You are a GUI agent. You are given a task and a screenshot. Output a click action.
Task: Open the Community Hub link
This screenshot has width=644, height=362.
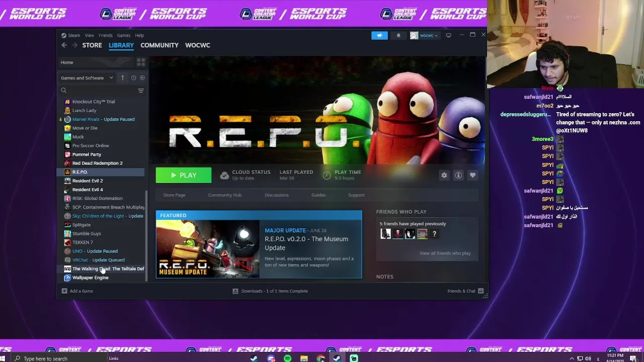225,195
